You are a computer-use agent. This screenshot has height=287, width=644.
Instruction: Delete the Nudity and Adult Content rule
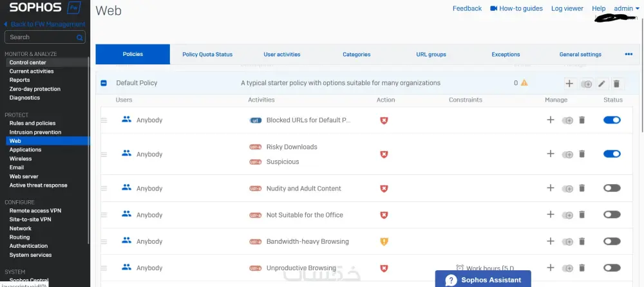[x=582, y=188]
